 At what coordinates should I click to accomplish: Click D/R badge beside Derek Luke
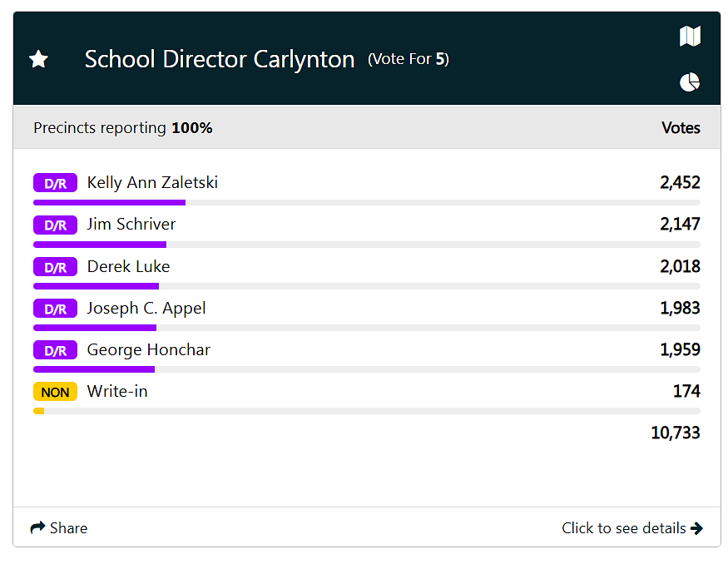point(55,267)
